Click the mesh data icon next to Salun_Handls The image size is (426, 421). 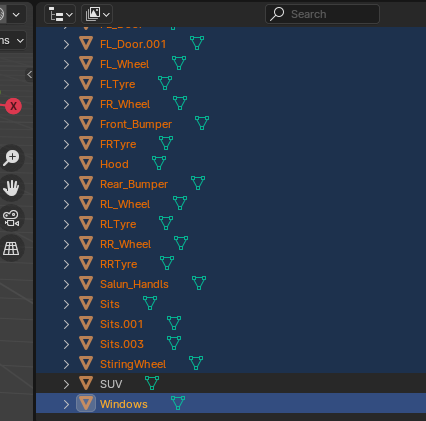tap(199, 283)
